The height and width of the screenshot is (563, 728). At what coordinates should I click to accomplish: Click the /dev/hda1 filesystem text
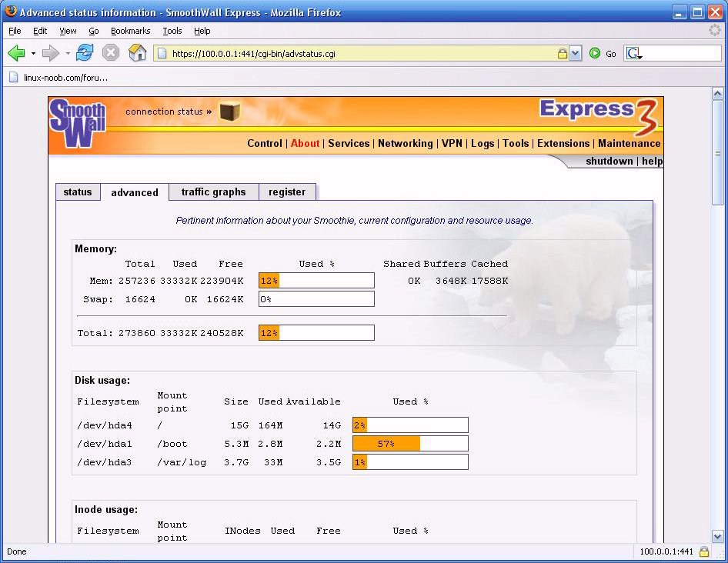click(105, 444)
